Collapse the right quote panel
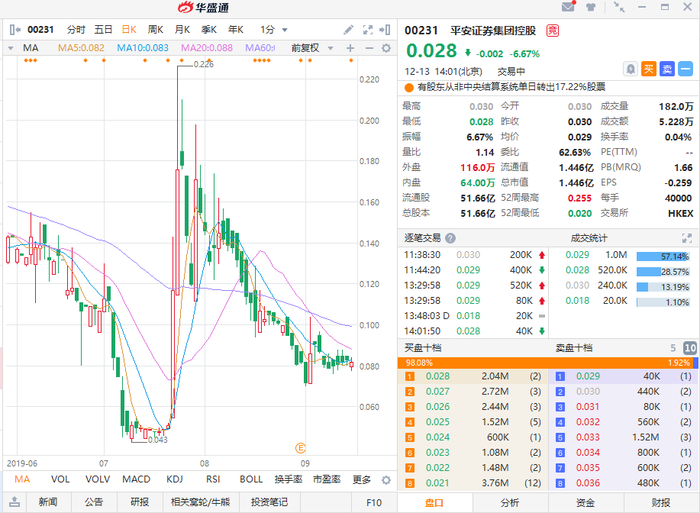The height and width of the screenshot is (513, 700). [385, 30]
